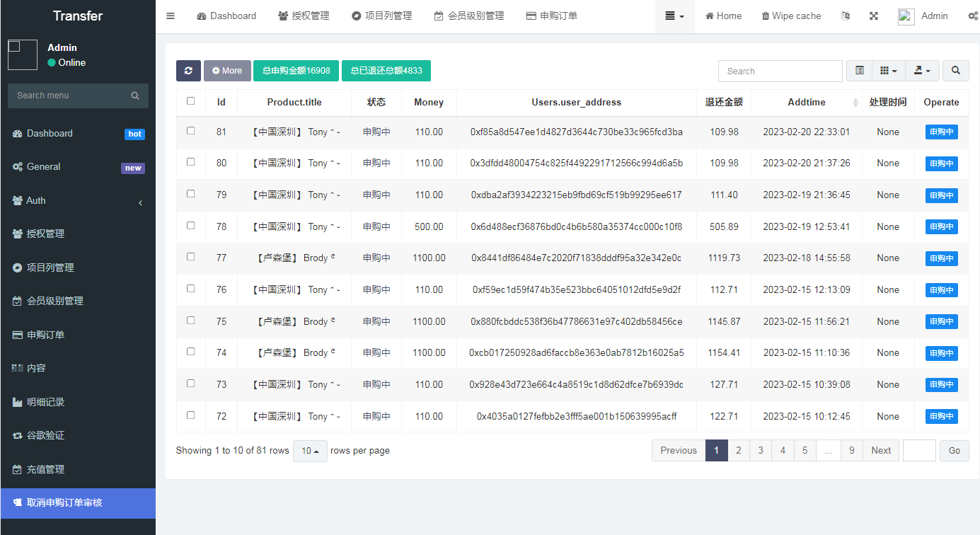Open the columns visibility dropdown
980x535 pixels.
click(x=888, y=71)
